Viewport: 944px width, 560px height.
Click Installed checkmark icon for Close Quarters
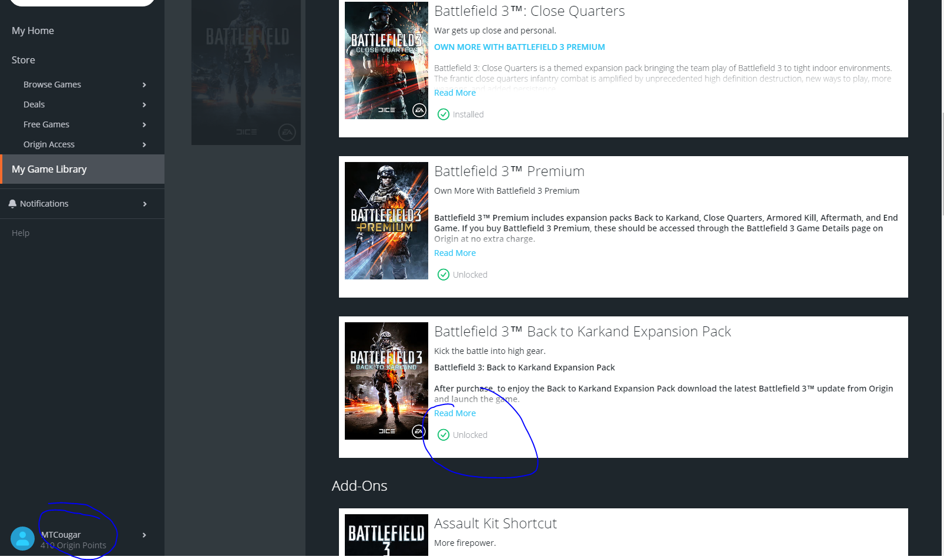[x=444, y=114]
